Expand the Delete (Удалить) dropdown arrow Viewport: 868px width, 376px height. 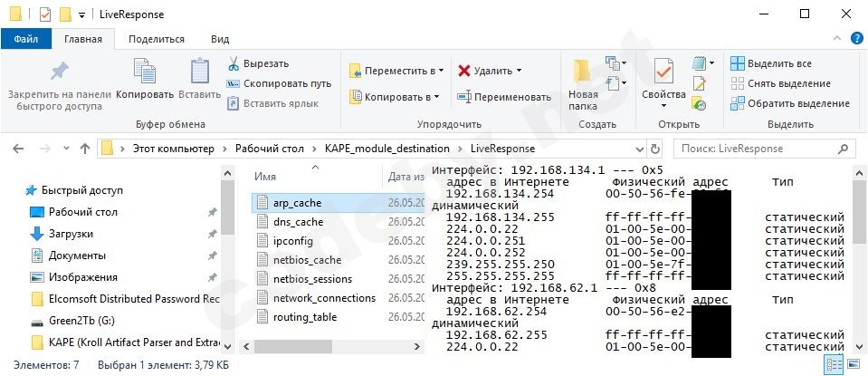[519, 71]
